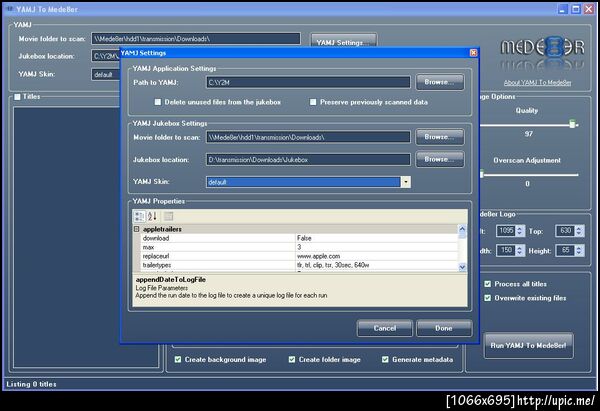The height and width of the screenshot is (411, 600).
Task: Edit the Path to YAMJ field
Action: click(x=308, y=82)
